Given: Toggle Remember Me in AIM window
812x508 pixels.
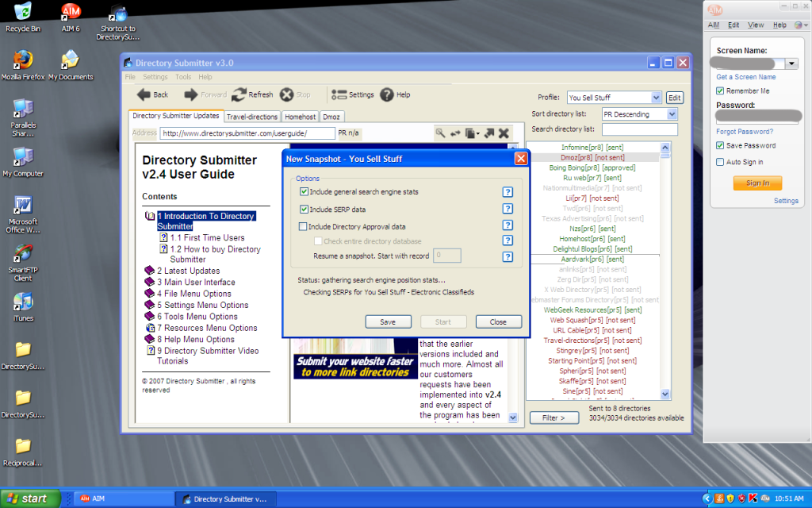Looking at the screenshot, I should click(x=720, y=90).
